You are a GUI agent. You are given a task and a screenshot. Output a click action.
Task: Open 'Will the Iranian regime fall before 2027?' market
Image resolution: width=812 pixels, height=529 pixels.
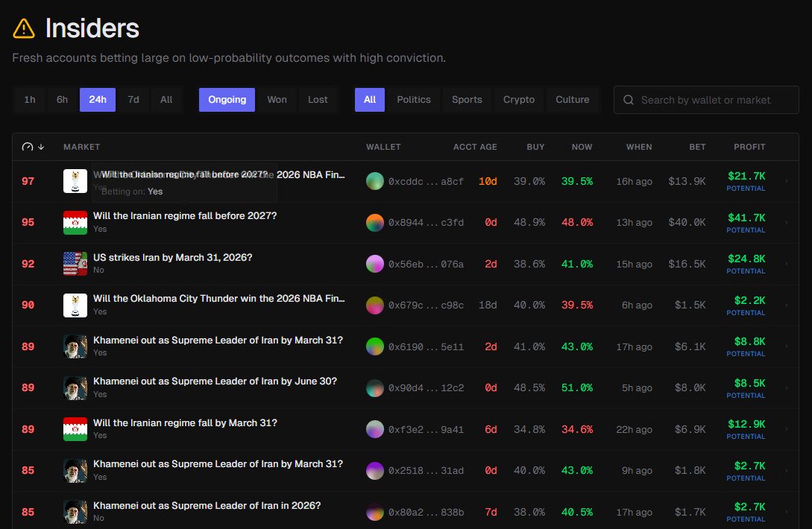point(185,216)
